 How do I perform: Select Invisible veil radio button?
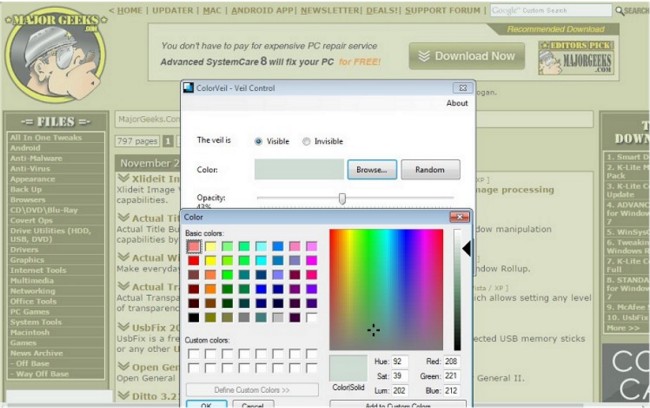point(306,141)
